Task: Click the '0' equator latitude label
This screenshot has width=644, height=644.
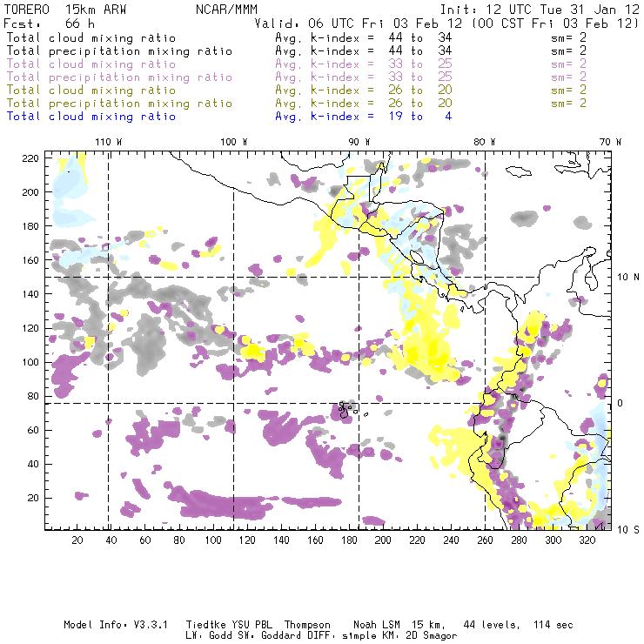Action: 621,403
